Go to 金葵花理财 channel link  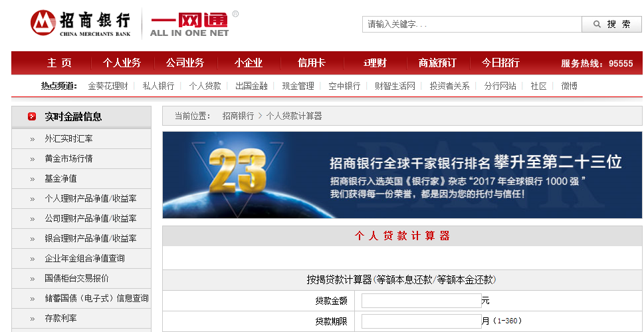point(108,86)
